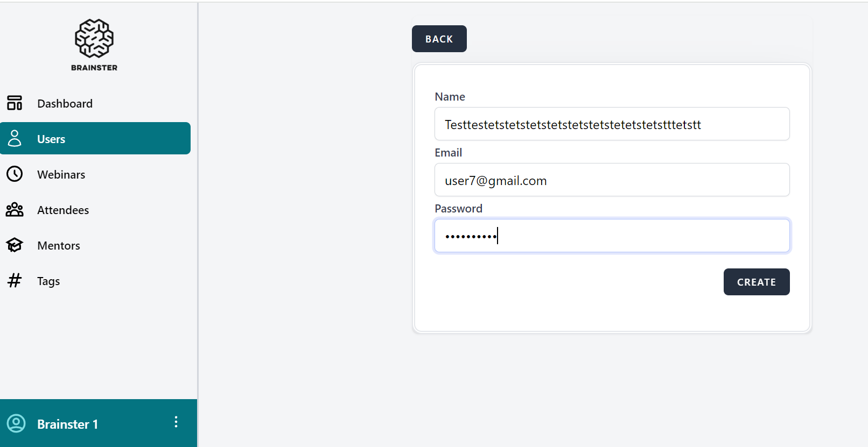Open the Dashboard menu item
The height and width of the screenshot is (447, 868).
tap(65, 103)
